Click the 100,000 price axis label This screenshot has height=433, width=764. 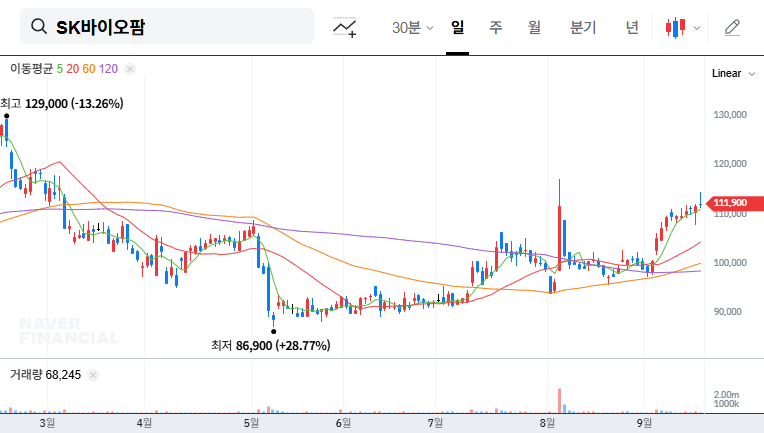point(730,263)
